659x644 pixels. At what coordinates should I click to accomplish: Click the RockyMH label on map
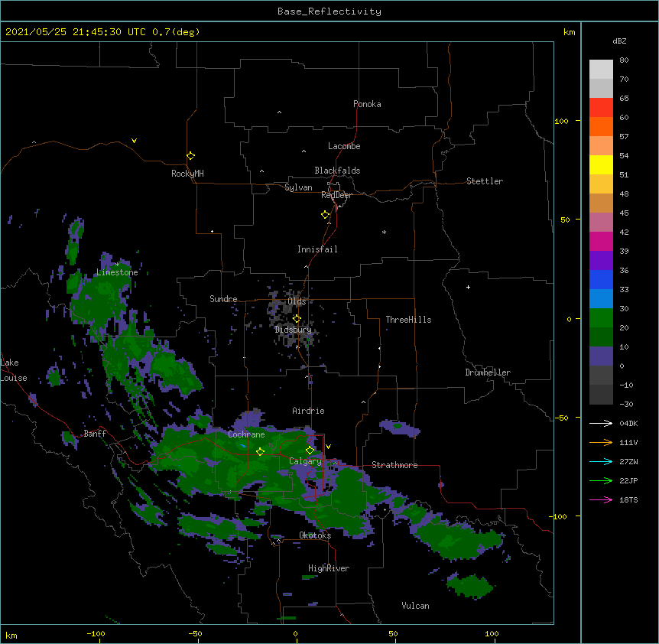tap(187, 174)
